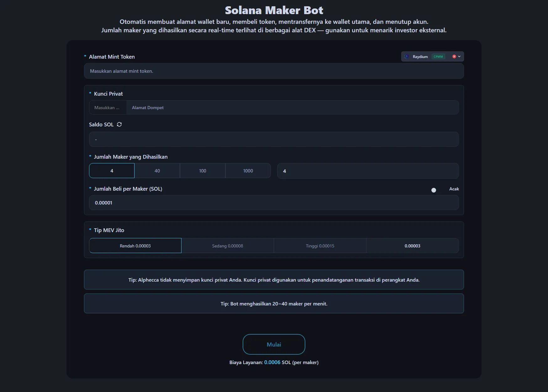Select 4 makers preset
The image size is (548, 392).
pyautogui.click(x=112, y=171)
